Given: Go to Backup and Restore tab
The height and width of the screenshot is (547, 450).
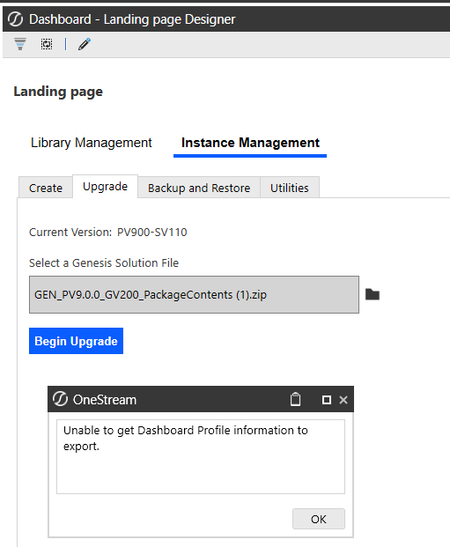Looking at the screenshot, I should [x=199, y=188].
